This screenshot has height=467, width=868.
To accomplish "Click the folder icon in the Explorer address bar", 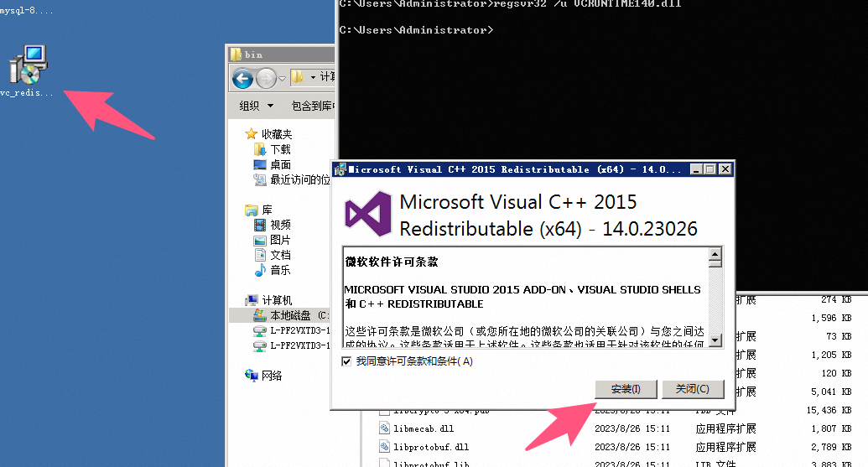I will pos(297,77).
